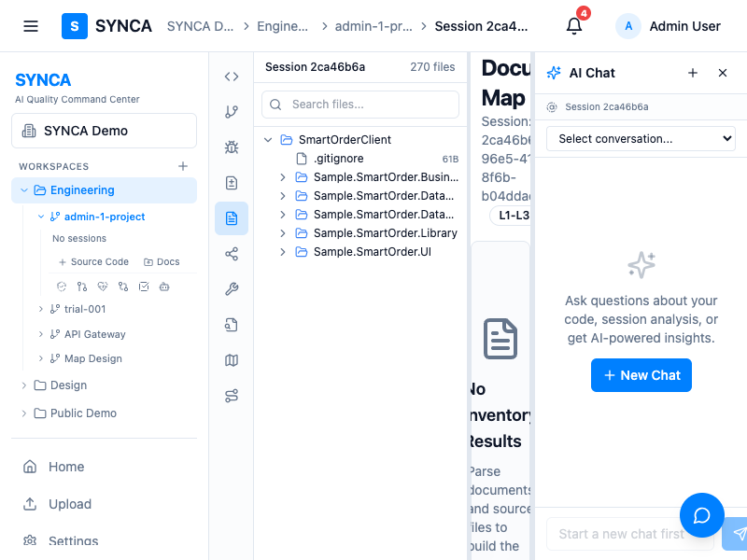Click the Search files input field
The height and width of the screenshot is (560, 747).
[360, 105]
